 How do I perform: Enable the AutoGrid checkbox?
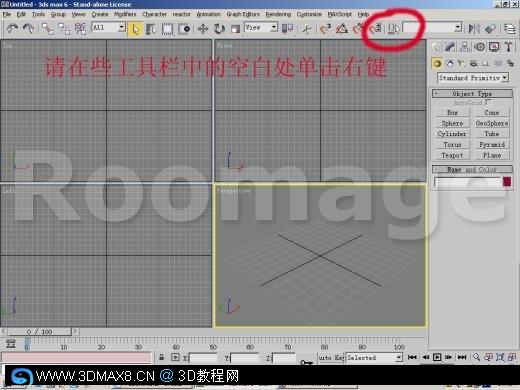[488, 102]
